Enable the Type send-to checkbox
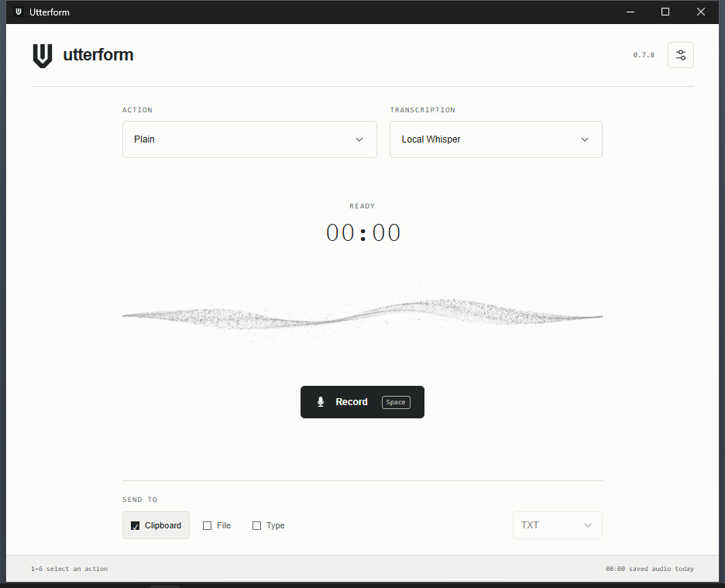 (x=256, y=525)
